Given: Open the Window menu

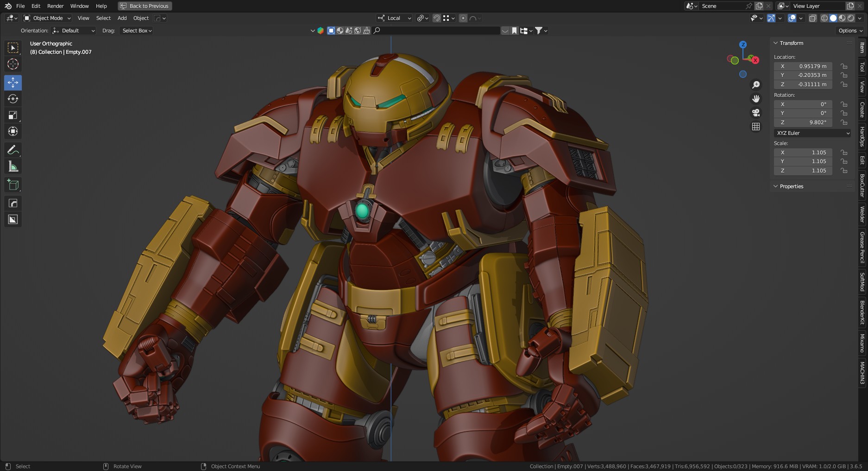Looking at the screenshot, I should click(x=79, y=6).
